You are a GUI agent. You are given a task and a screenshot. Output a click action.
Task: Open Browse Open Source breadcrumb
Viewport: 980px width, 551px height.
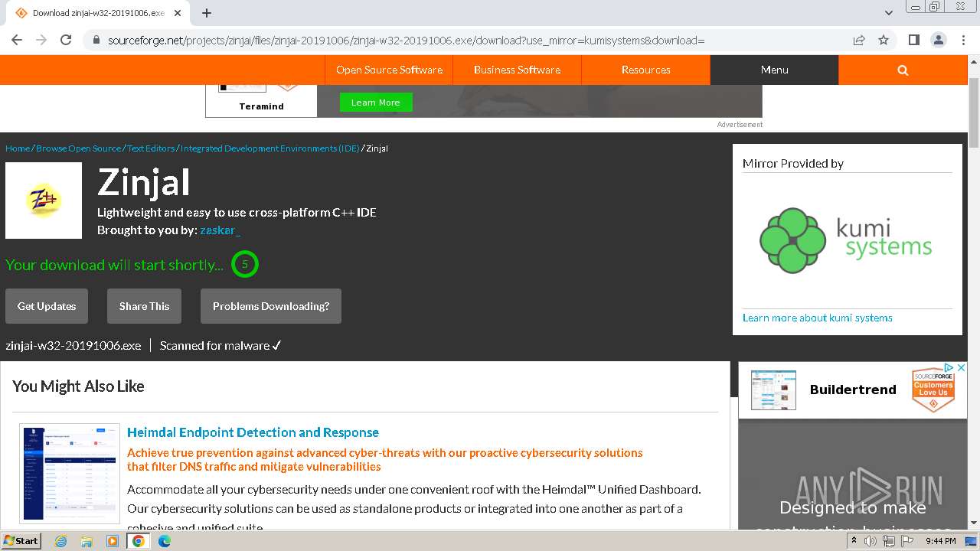[x=78, y=148]
